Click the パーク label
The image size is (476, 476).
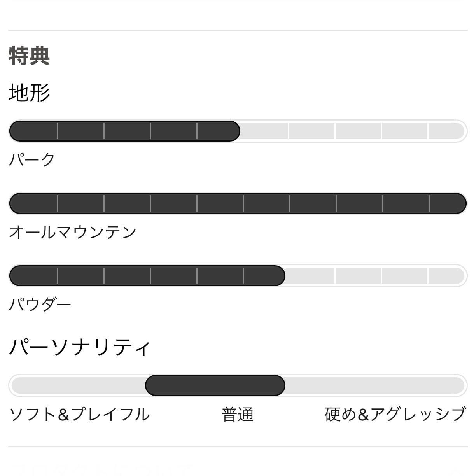32,159
